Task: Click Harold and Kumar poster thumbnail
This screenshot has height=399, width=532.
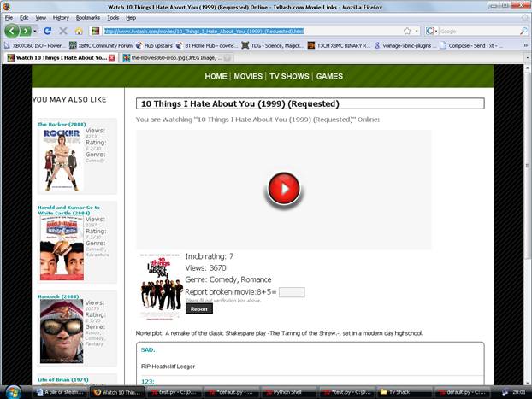Action: click(x=62, y=248)
